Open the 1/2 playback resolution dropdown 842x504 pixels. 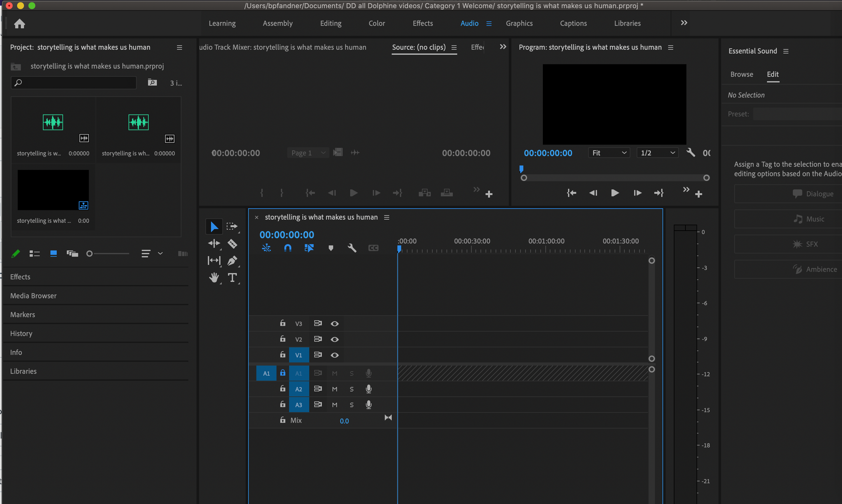(657, 153)
